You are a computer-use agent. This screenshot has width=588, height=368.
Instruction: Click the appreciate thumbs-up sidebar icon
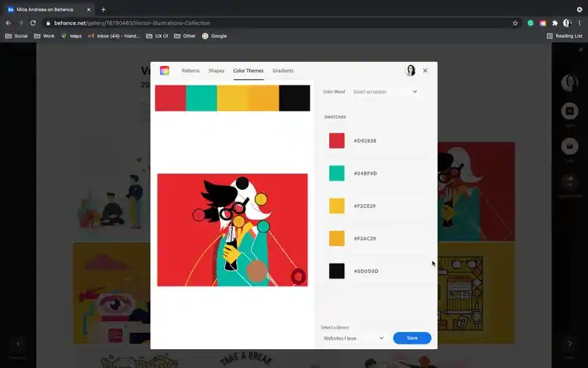click(x=570, y=181)
